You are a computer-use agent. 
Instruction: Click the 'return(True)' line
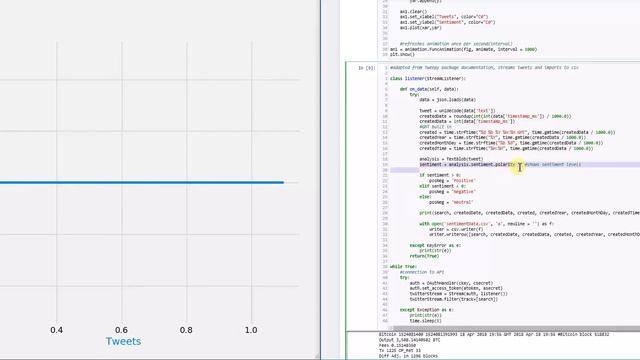pos(424,256)
